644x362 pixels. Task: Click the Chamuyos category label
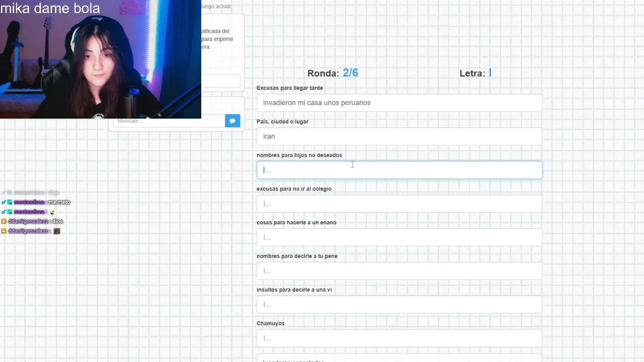point(271,323)
